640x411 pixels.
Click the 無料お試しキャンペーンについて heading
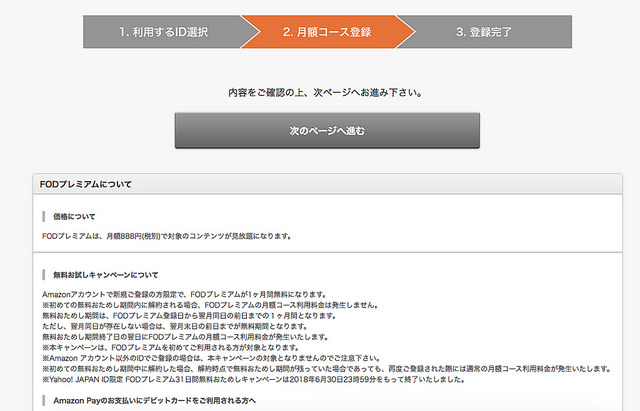[x=105, y=275]
